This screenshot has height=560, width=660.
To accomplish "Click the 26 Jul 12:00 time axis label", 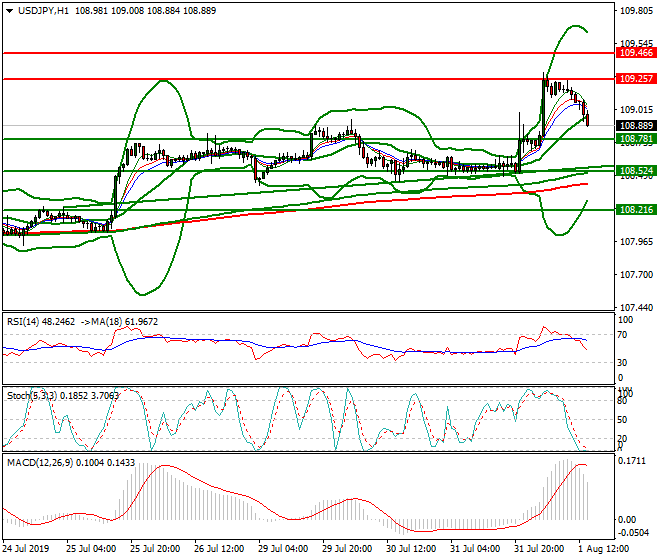I will 219,549.
